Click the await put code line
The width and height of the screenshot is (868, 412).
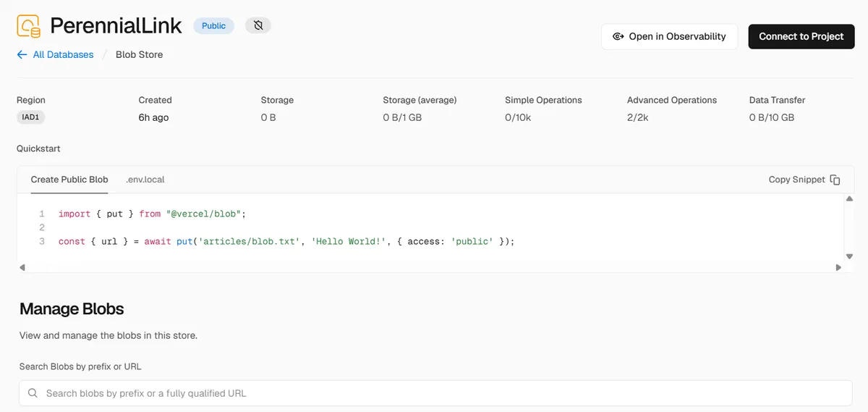286,241
